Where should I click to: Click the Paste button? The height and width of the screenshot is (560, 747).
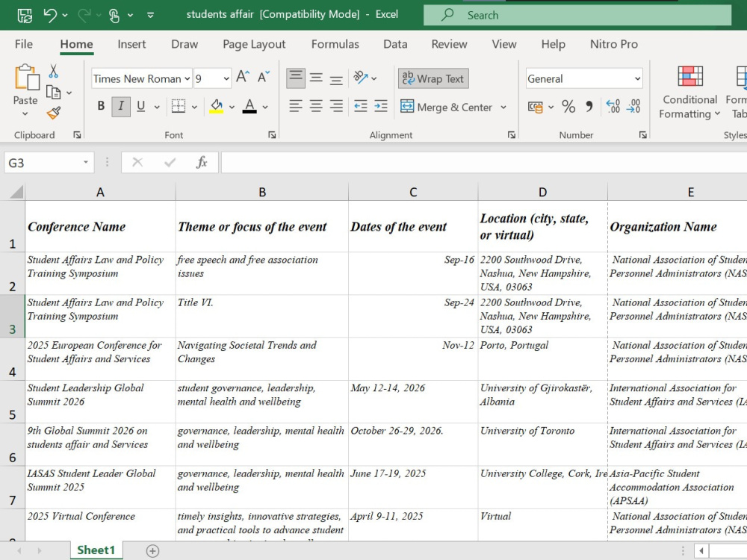(x=25, y=90)
